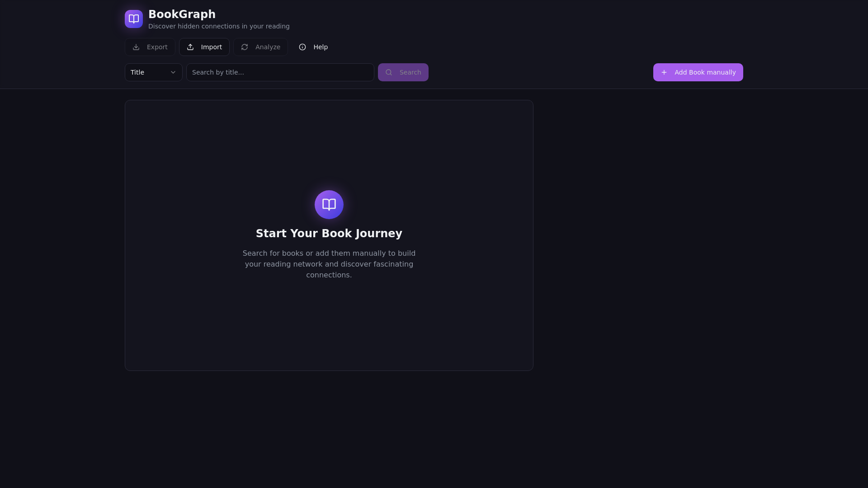Viewport: 868px width, 488px height.
Task: Click the large purple book circle icon
Action: click(x=329, y=205)
